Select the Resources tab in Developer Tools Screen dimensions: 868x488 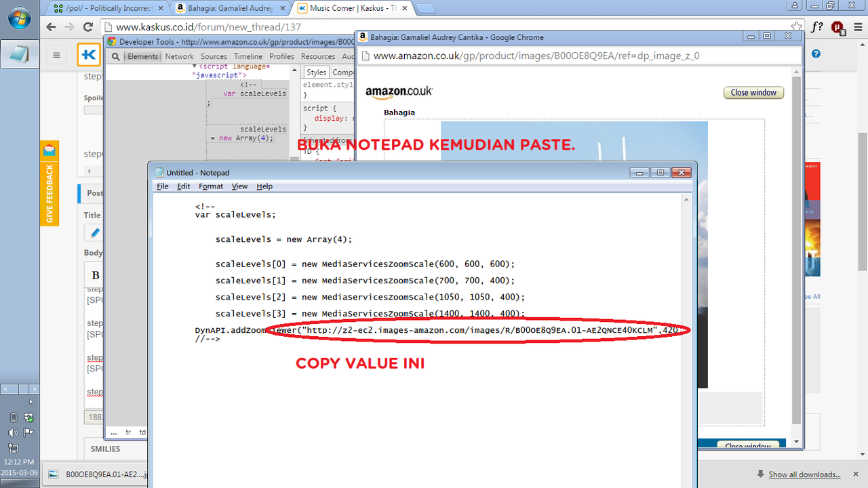tap(318, 57)
